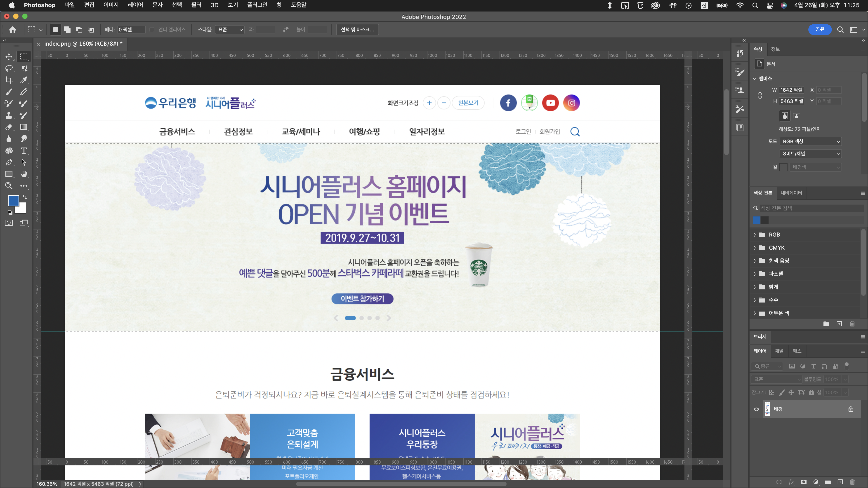868x488 pixels.
Task: Switch to the 내비게이터 tab
Action: (x=792, y=193)
